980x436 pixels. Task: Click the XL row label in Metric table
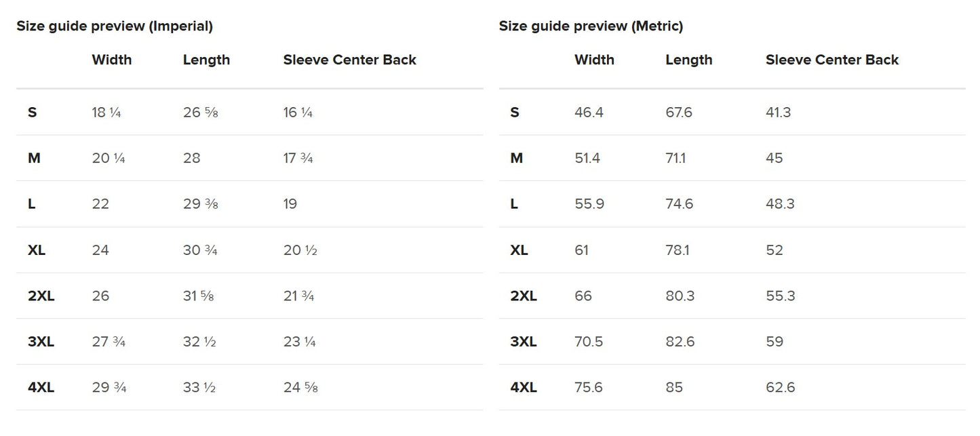coord(519,250)
